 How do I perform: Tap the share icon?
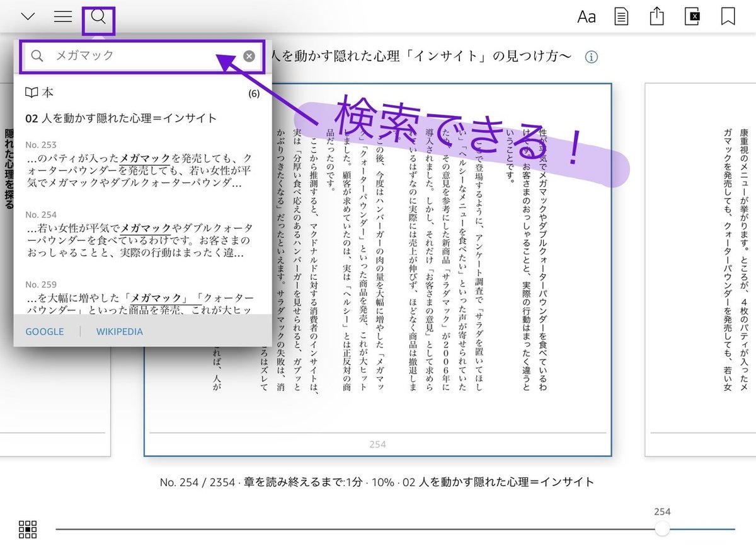pos(657,16)
